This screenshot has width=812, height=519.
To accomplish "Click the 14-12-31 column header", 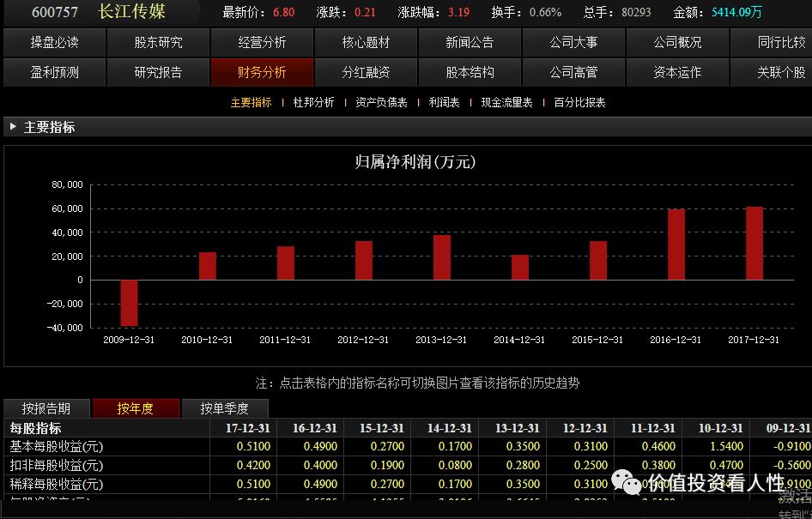I will pyautogui.click(x=450, y=428).
